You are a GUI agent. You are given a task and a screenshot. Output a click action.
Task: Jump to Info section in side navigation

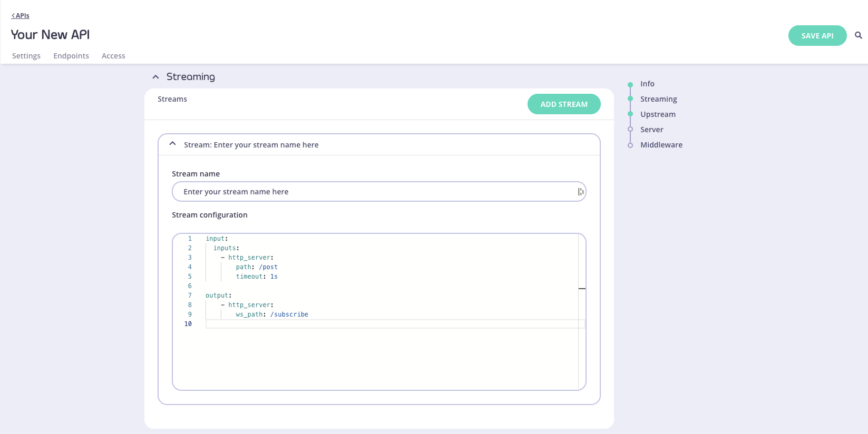click(647, 84)
